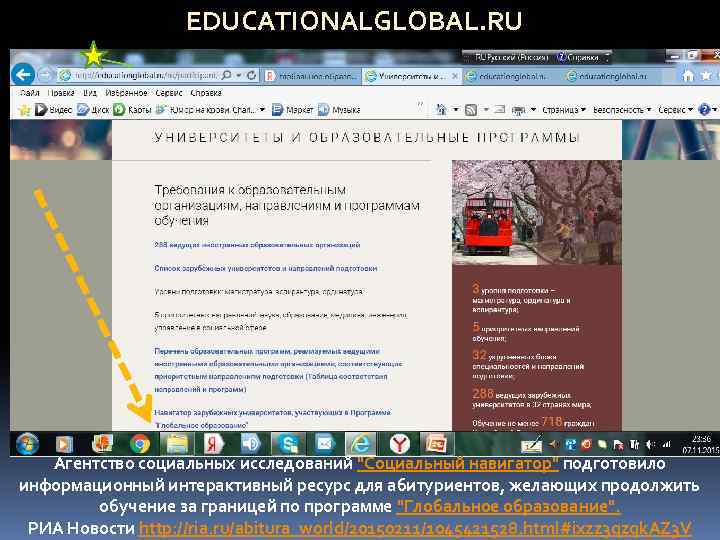720x540 pixels.
Task: Open Windows Explorer folder taskbar icon
Action: coord(177,444)
